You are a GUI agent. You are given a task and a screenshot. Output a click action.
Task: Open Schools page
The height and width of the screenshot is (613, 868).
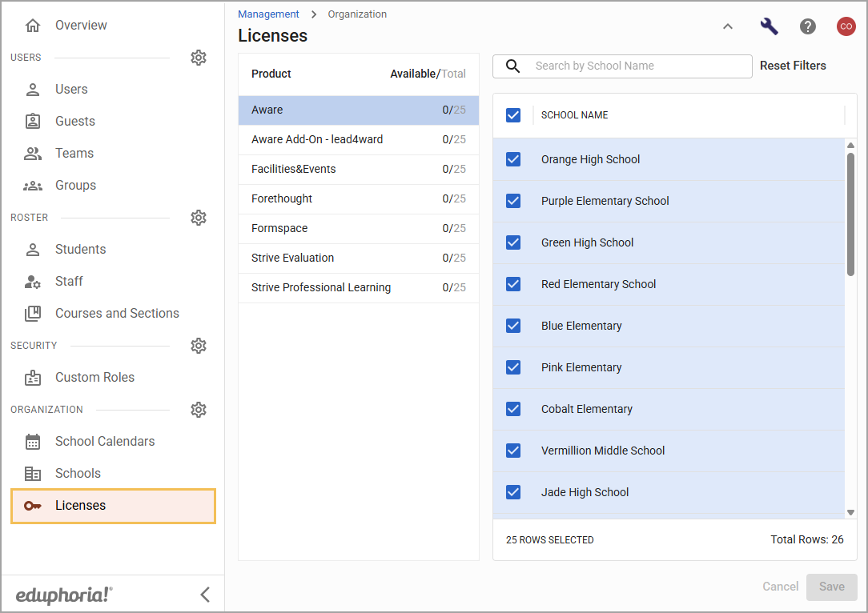coord(78,474)
